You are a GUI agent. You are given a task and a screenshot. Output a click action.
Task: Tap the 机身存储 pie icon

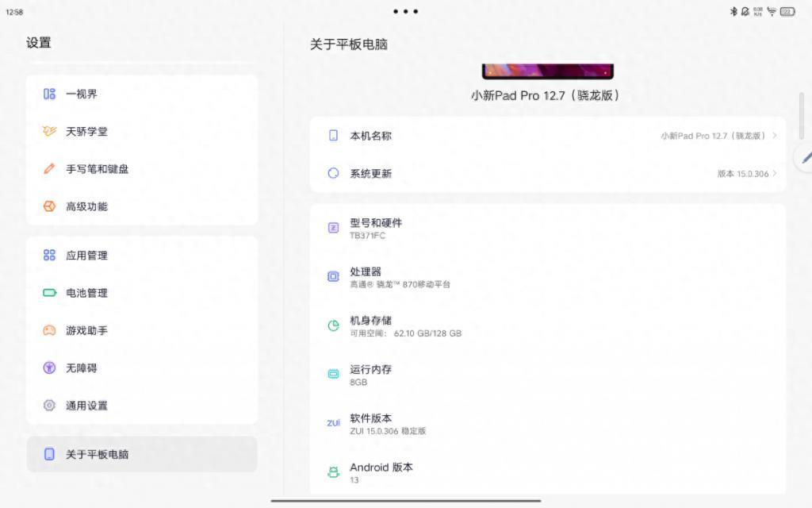tap(334, 325)
